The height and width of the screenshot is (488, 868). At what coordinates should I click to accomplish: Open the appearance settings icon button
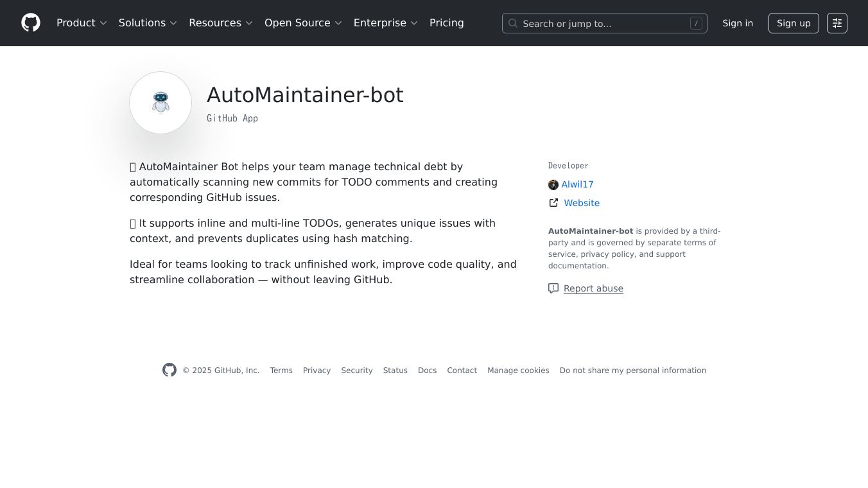[837, 23]
